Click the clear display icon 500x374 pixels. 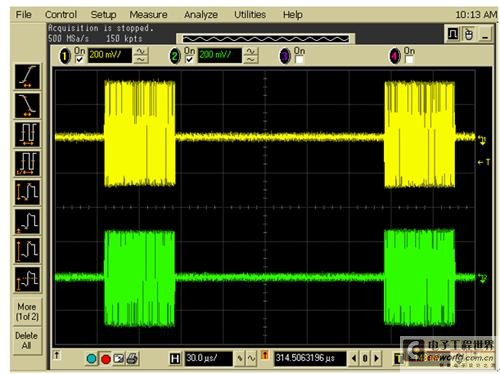click(x=119, y=359)
